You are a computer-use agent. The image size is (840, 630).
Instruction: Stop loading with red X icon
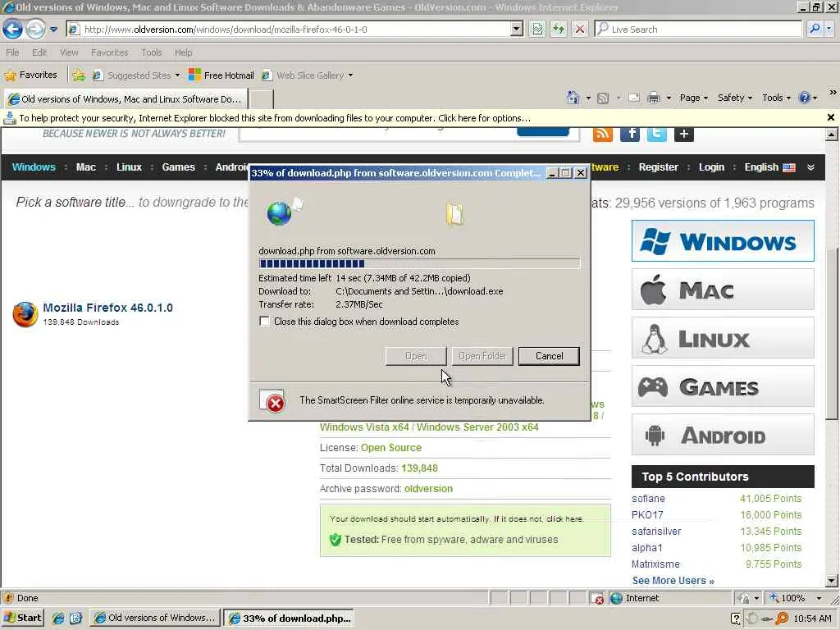(580, 29)
